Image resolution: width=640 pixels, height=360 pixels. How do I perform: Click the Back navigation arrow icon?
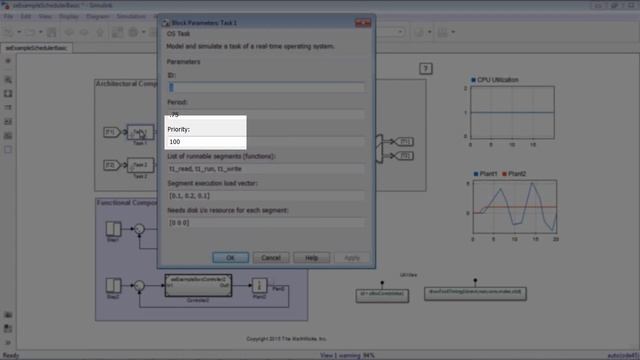(69, 32)
